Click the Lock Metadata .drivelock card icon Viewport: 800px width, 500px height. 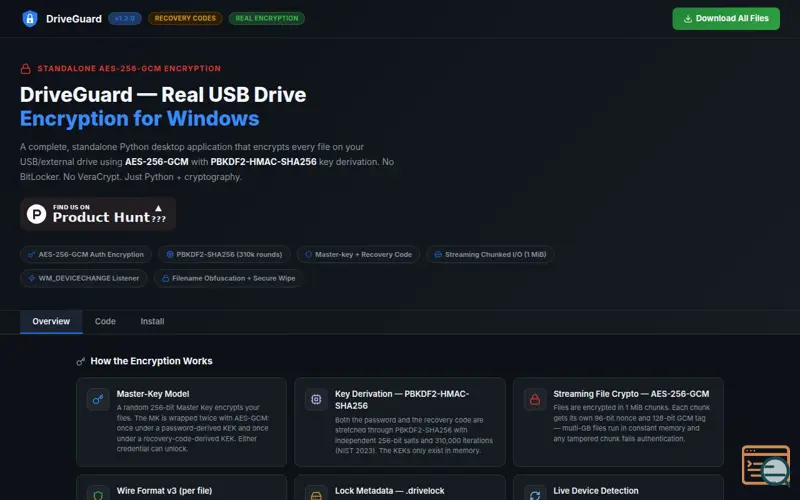click(316, 493)
